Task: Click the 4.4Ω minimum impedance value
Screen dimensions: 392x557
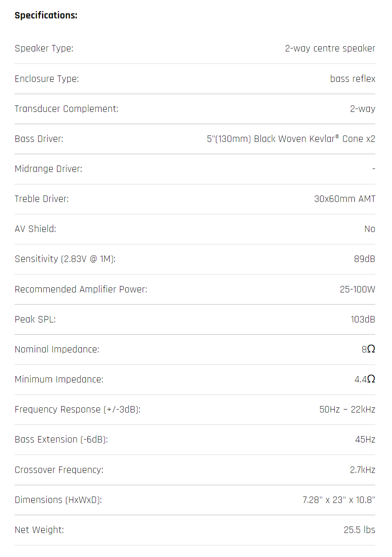Action: pos(365,379)
